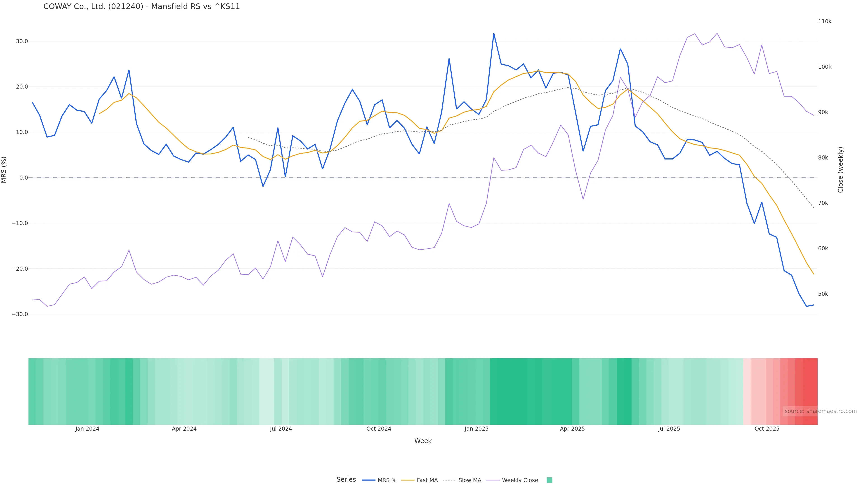
Task: Select the Jul 2025 axis label
Action: (x=669, y=429)
